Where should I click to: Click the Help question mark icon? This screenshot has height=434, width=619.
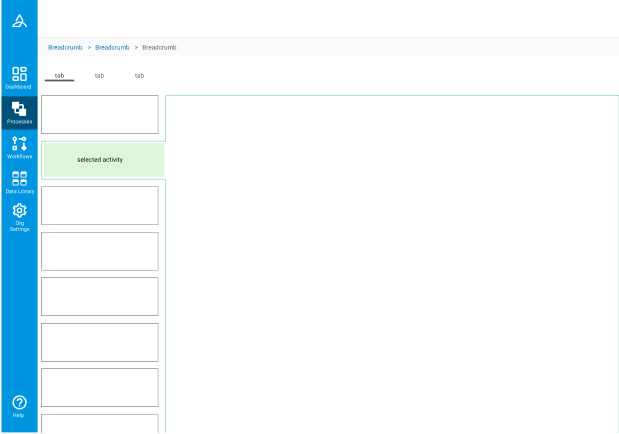point(19,405)
